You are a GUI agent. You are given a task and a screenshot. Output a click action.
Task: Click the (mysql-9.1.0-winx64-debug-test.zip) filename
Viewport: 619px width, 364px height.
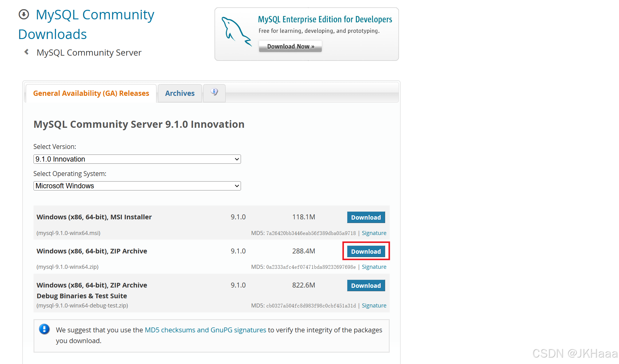(x=82, y=306)
